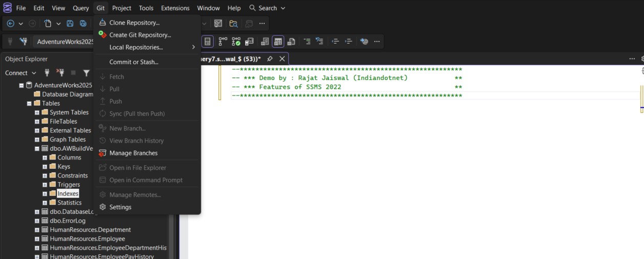644x259 pixels.
Task: Open the SQL editor toolbar overflow ellipsis
Action: [x=377, y=42]
